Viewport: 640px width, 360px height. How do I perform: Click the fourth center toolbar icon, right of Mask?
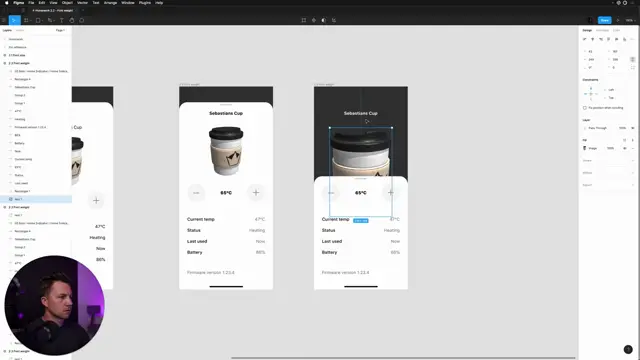[x=334, y=20]
